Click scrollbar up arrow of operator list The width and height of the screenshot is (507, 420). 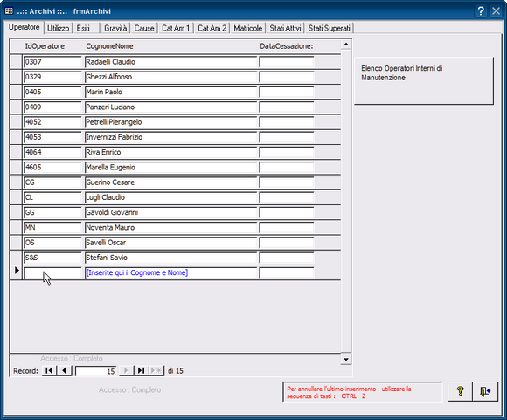[346, 45]
